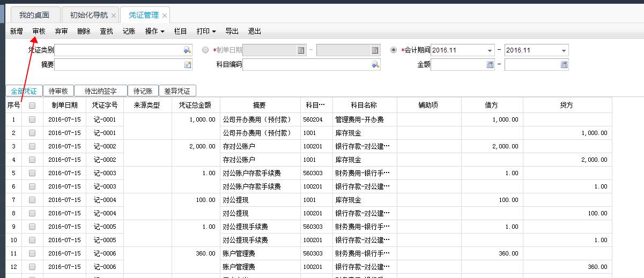
Task: Click 弃审 in the toolbar
Action: tap(62, 32)
